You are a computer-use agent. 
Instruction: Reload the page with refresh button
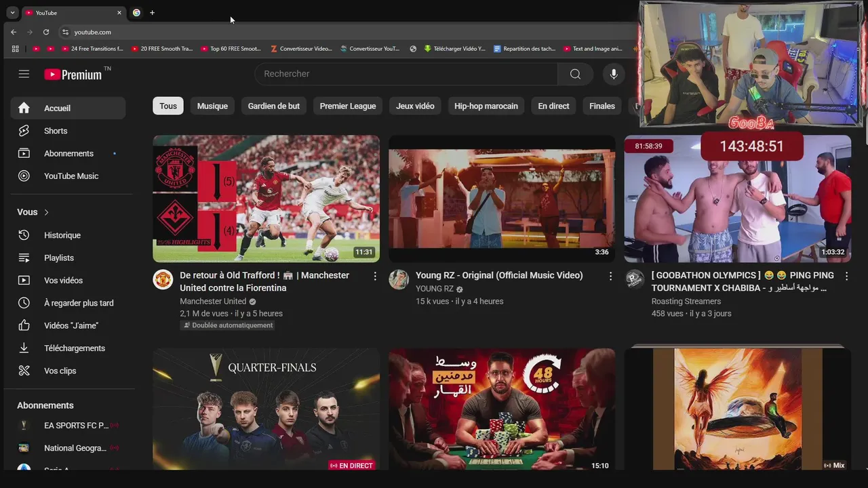46,32
